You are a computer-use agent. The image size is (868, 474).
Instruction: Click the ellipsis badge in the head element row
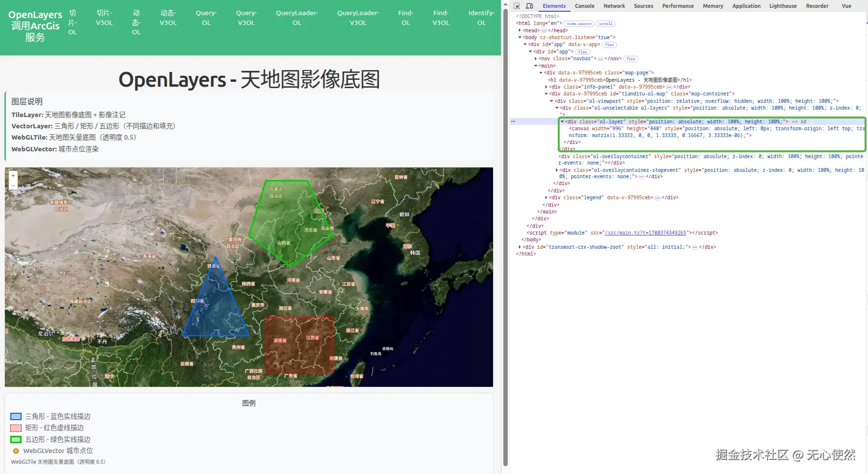coord(544,30)
